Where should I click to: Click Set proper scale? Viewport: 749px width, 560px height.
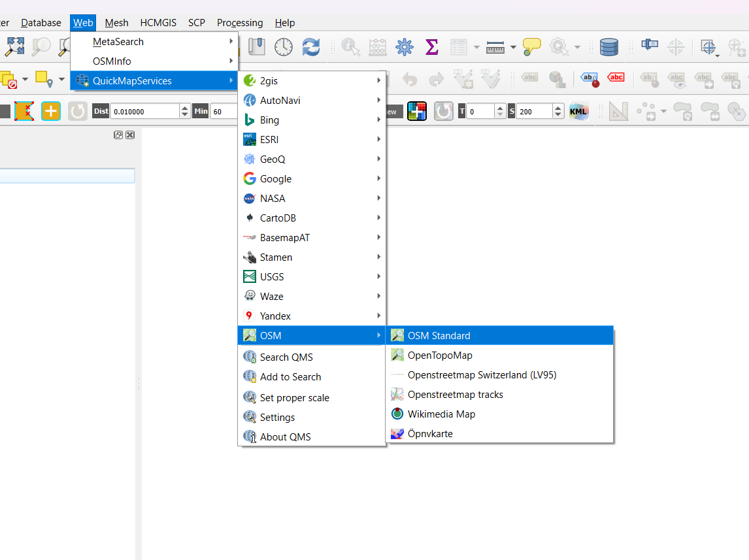[312, 398]
